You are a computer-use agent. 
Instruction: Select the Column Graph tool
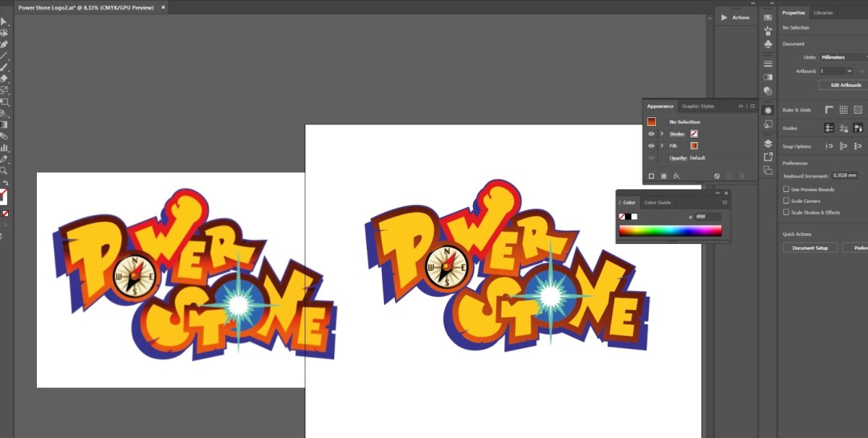[4, 148]
